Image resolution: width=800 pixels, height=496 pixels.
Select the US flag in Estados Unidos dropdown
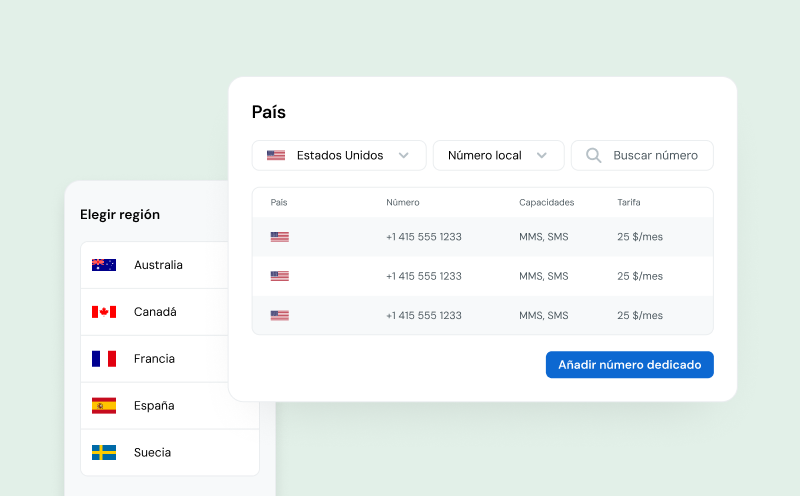pos(276,155)
